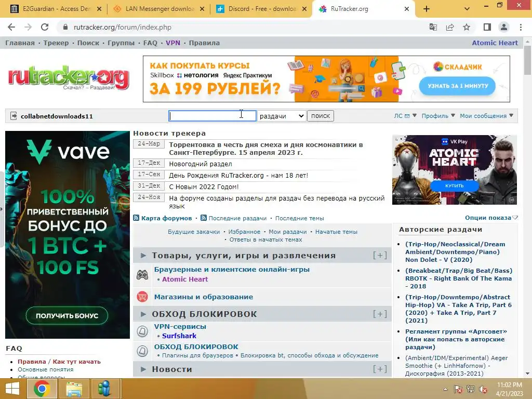Open the VPN top menu link

click(173, 43)
